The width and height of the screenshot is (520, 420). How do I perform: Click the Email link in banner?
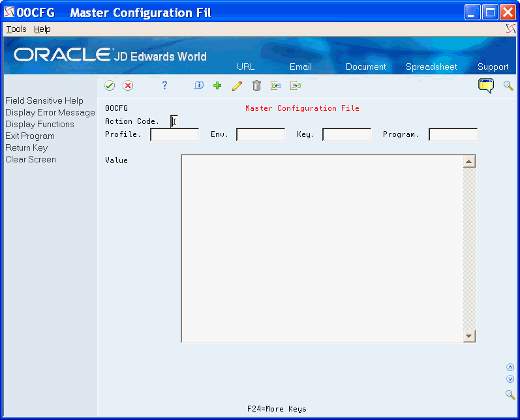point(301,67)
